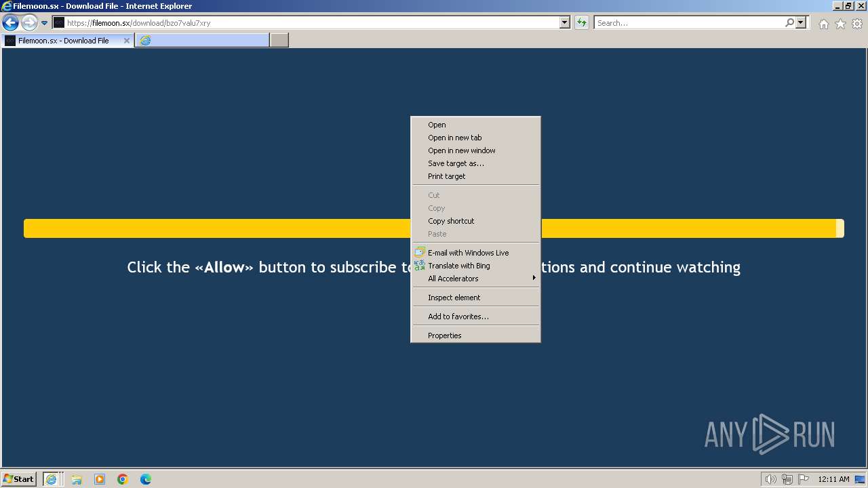Click into the Search box
This screenshot has width=868, height=488.
pos(689,23)
